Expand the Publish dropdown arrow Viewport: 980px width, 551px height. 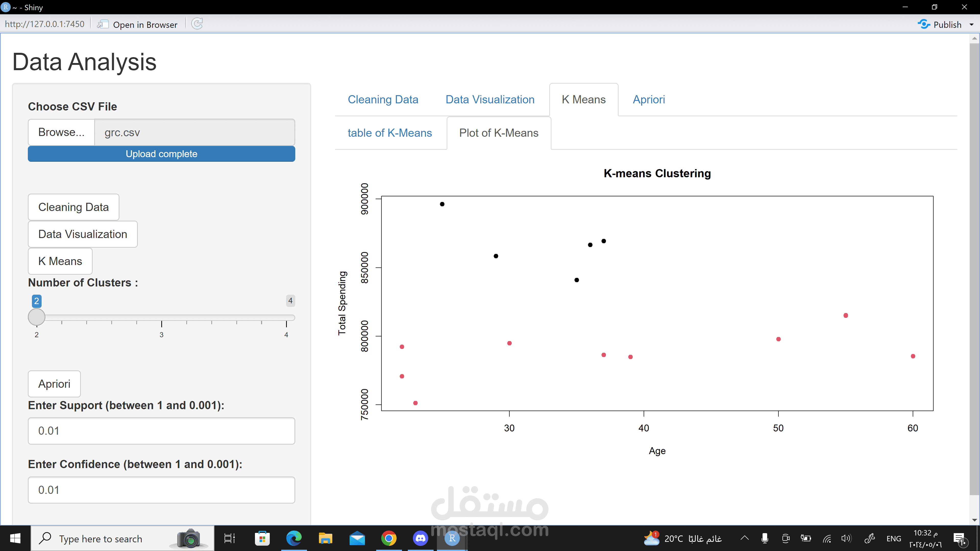[x=971, y=25]
